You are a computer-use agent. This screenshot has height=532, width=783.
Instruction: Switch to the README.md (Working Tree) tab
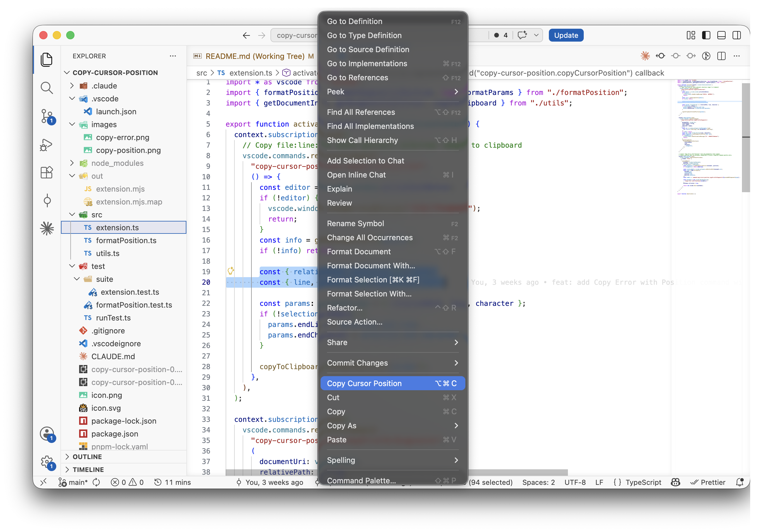(x=254, y=56)
